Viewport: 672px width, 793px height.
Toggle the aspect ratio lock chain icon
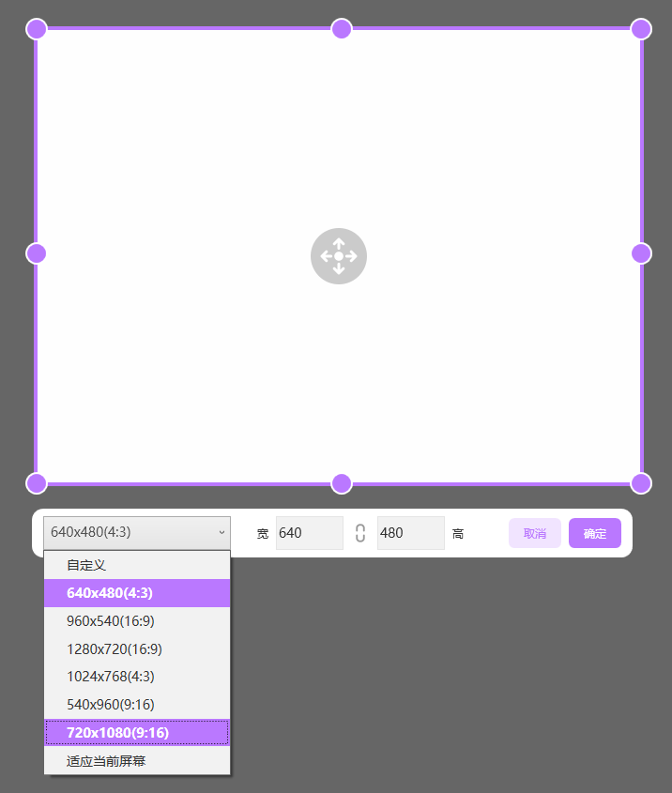pyautogui.click(x=360, y=532)
